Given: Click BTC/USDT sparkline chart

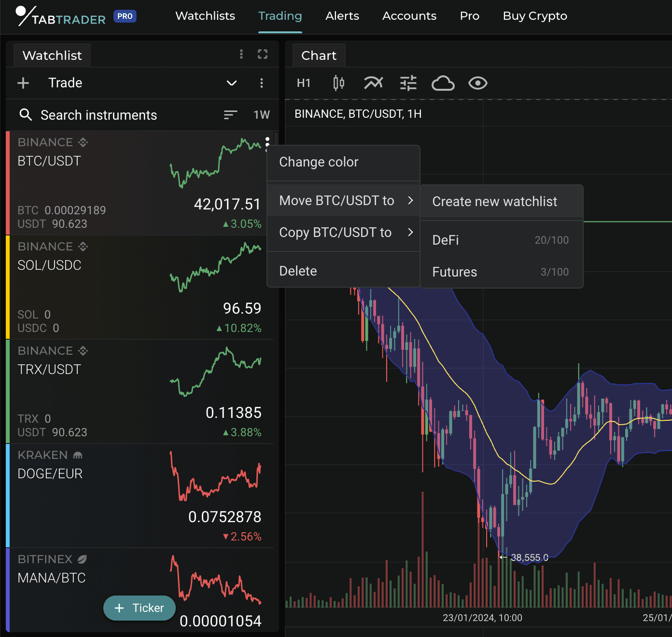Looking at the screenshot, I should pos(215,163).
